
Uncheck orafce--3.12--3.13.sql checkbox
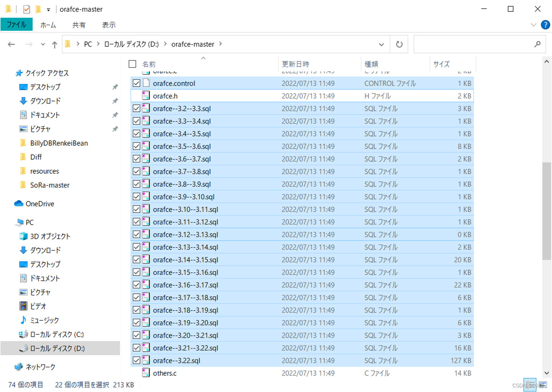click(x=137, y=234)
